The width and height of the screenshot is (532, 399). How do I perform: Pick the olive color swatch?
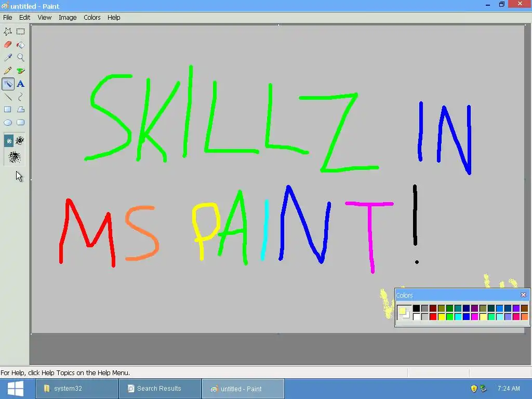(442, 309)
